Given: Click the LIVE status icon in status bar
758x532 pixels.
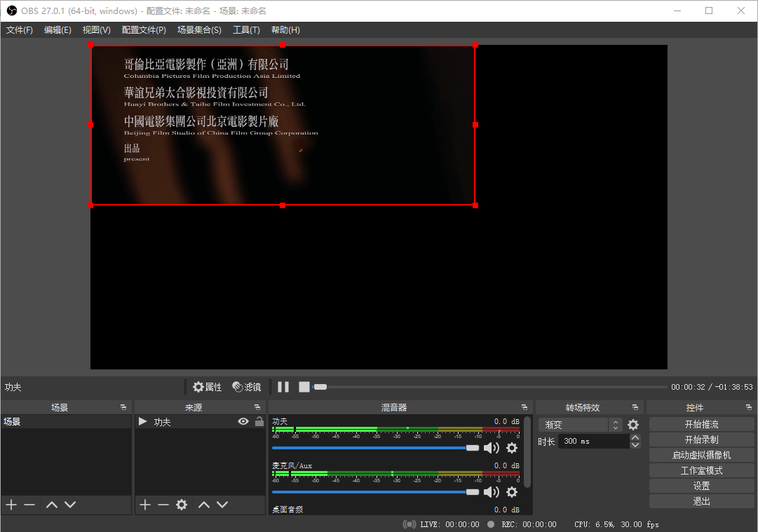Looking at the screenshot, I should (410, 524).
